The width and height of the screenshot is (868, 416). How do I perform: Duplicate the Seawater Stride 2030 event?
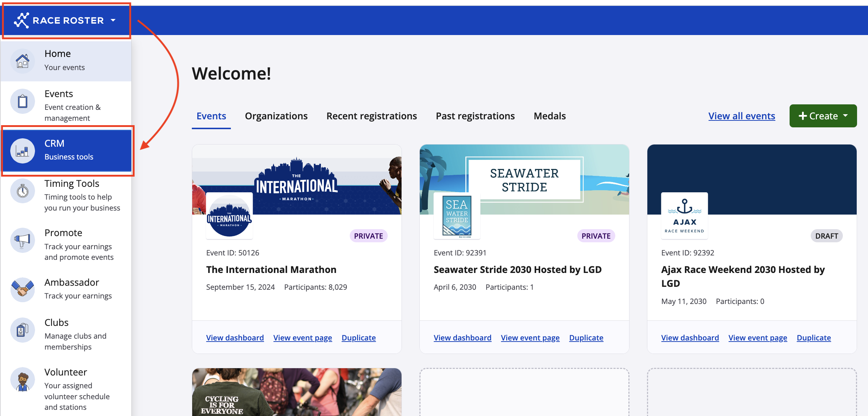[x=586, y=338]
